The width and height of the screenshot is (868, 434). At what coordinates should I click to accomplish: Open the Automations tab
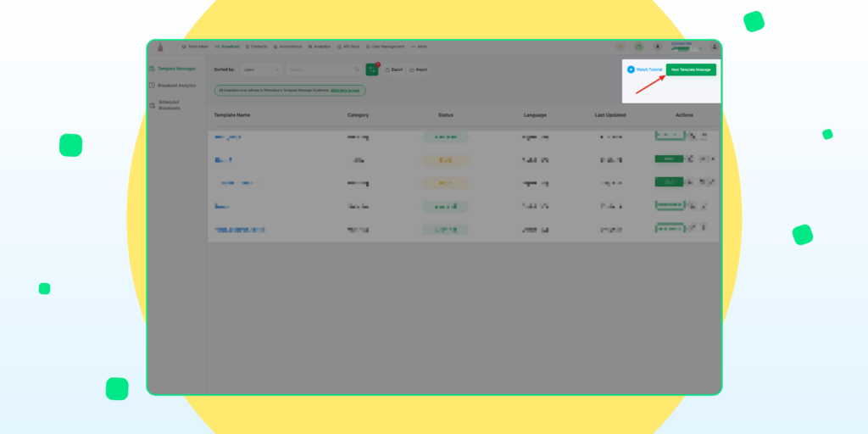289,47
